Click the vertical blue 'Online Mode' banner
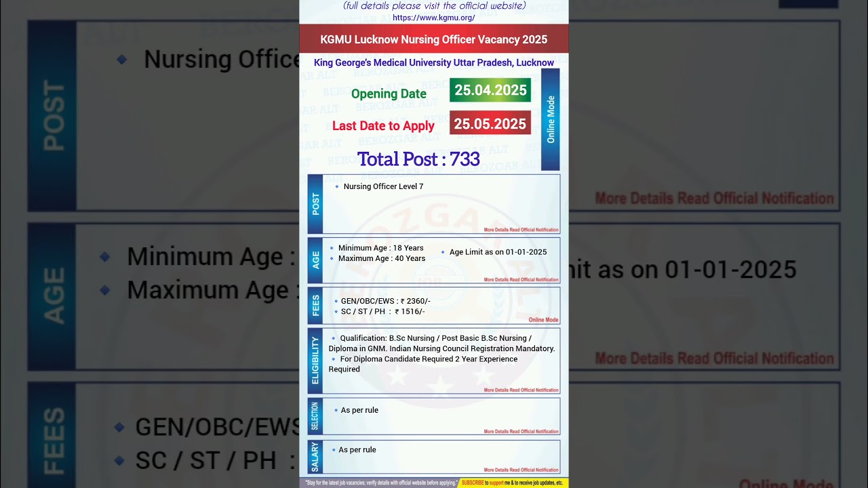868x488 pixels. coord(551,119)
